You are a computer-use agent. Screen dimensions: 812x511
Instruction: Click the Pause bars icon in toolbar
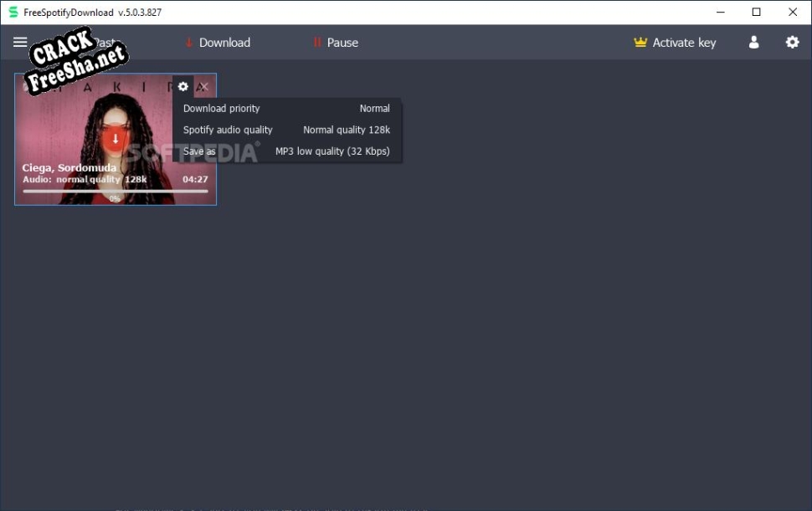tap(317, 43)
